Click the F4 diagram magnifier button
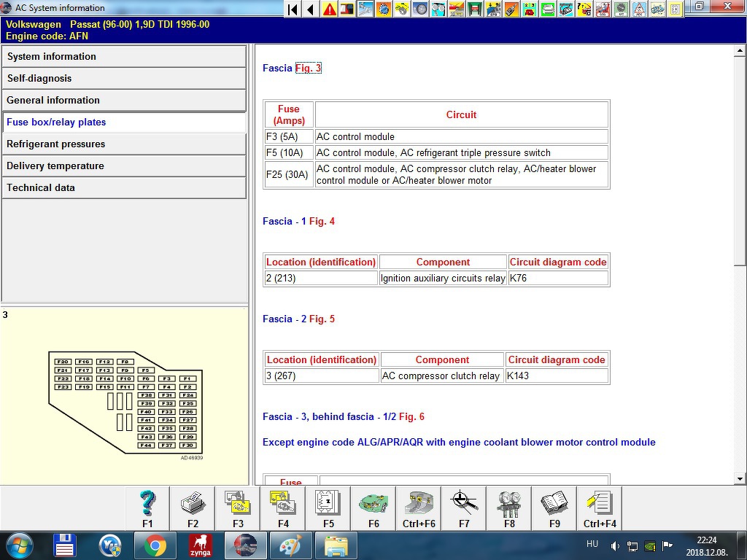Viewport: 747px width, 560px height. coord(283,508)
